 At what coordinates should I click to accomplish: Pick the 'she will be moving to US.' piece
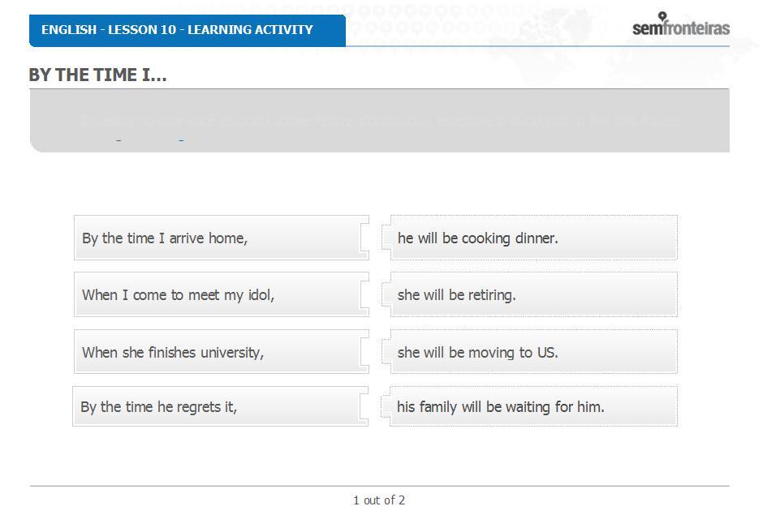(x=529, y=352)
